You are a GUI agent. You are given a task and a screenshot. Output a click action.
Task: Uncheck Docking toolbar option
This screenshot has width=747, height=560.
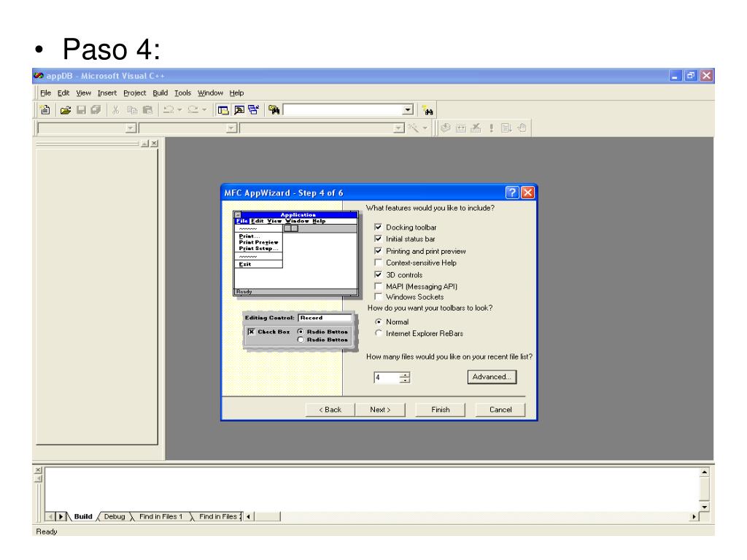pyautogui.click(x=379, y=227)
